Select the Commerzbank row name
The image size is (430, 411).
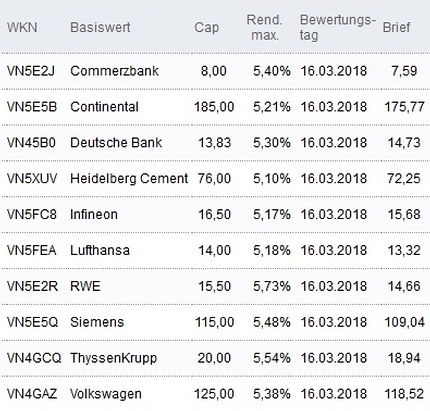point(114,71)
